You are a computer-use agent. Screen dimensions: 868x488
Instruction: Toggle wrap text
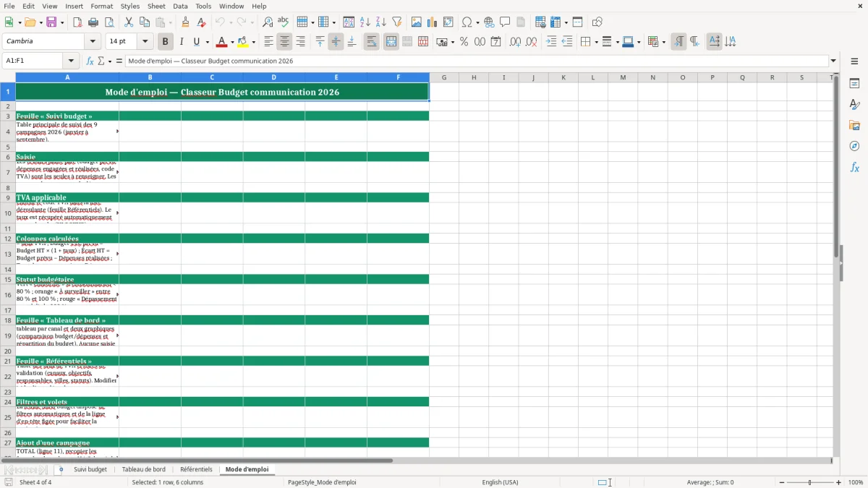[x=371, y=42]
